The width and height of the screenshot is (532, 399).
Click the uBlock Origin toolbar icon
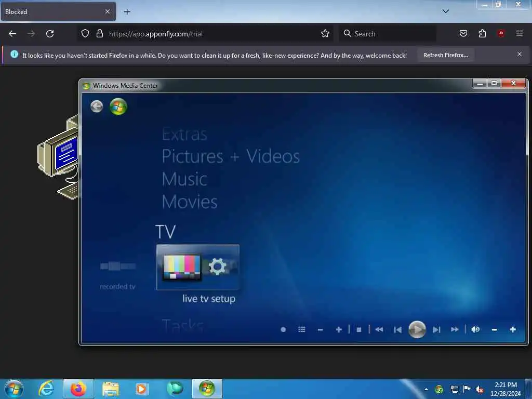pyautogui.click(x=501, y=33)
